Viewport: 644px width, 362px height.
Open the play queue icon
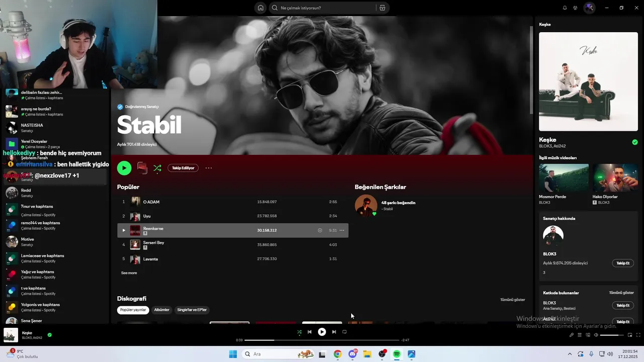tap(580, 335)
